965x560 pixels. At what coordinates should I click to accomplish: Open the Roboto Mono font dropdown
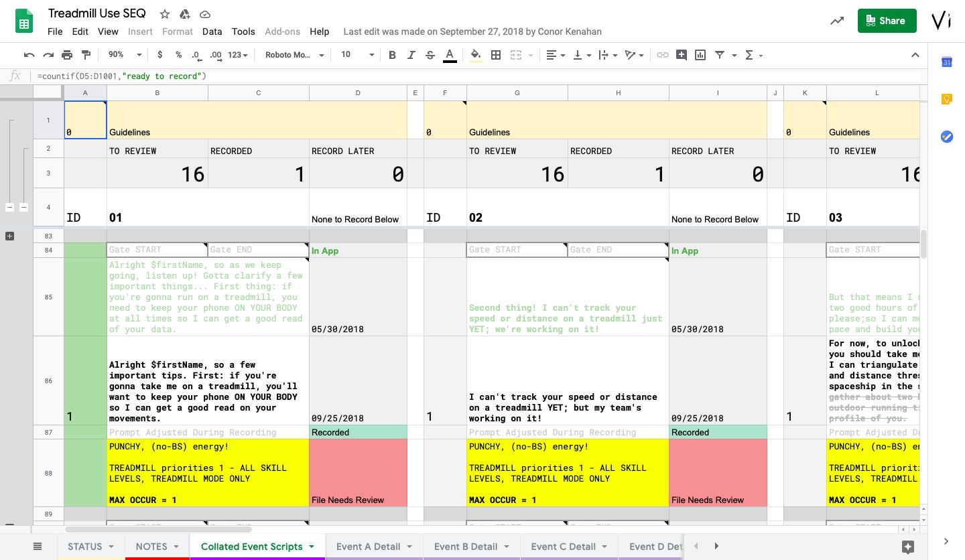point(295,55)
